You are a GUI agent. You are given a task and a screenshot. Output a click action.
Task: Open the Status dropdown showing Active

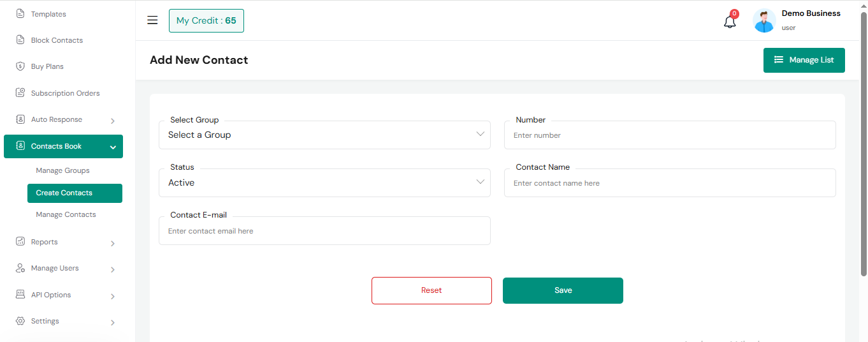point(324,182)
